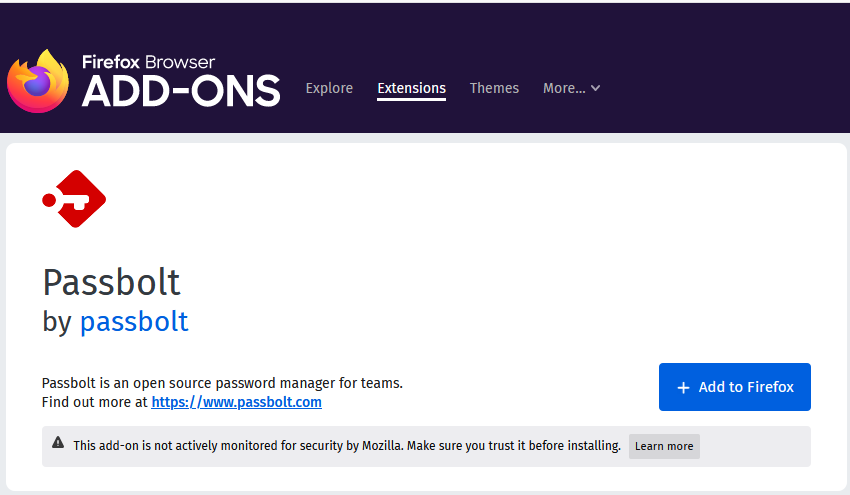Go to the Explore section

point(329,88)
